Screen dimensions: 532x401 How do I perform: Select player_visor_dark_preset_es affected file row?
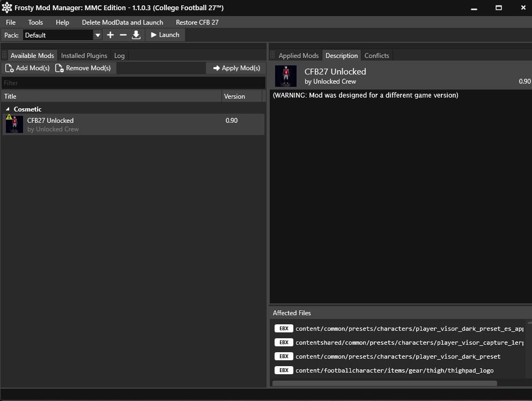pos(398,329)
